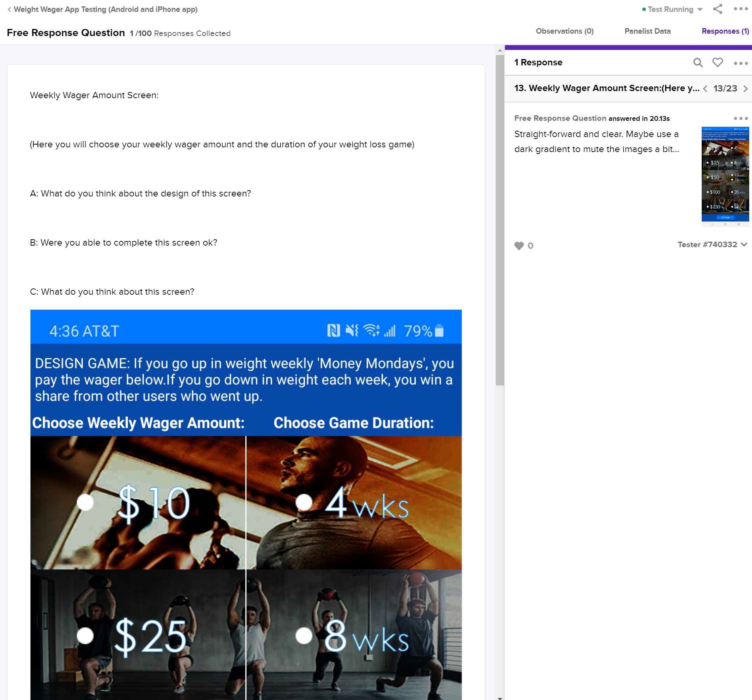Select the $10 wager radio button
The width and height of the screenshot is (752, 700).
coord(85,502)
